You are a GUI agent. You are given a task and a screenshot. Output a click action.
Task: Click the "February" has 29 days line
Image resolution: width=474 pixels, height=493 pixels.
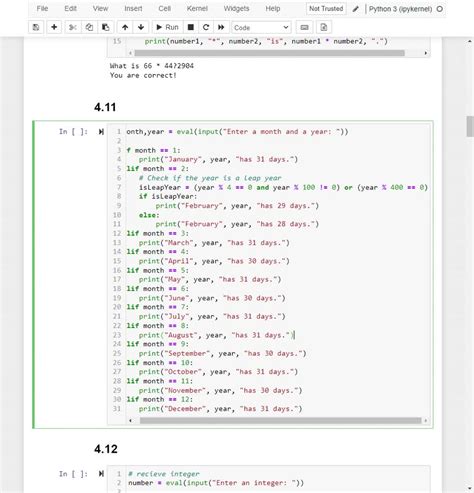tap(237, 206)
